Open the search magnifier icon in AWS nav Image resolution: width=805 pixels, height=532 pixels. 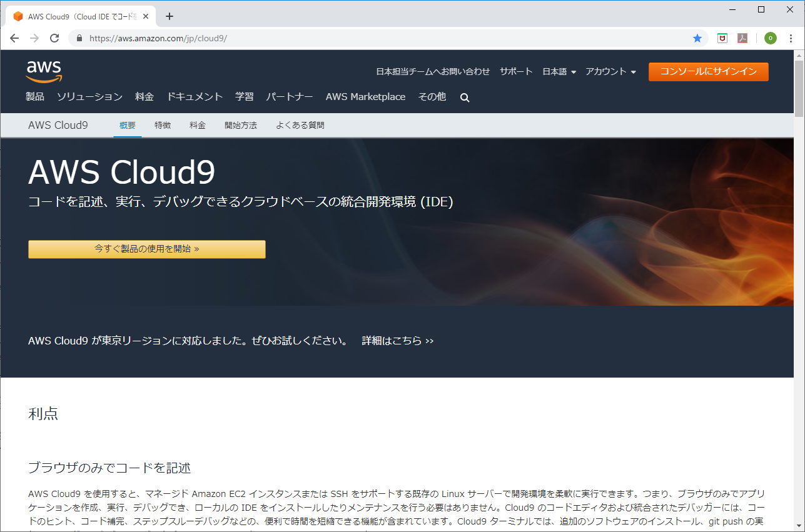[465, 98]
